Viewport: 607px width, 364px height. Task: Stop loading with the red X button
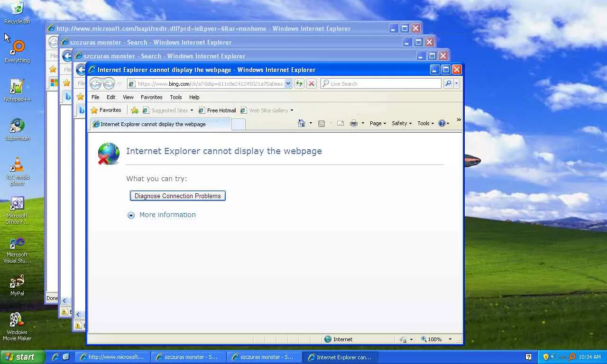(312, 84)
